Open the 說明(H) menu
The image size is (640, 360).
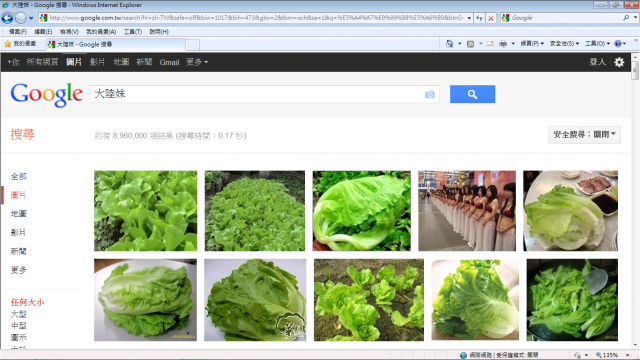(159, 32)
